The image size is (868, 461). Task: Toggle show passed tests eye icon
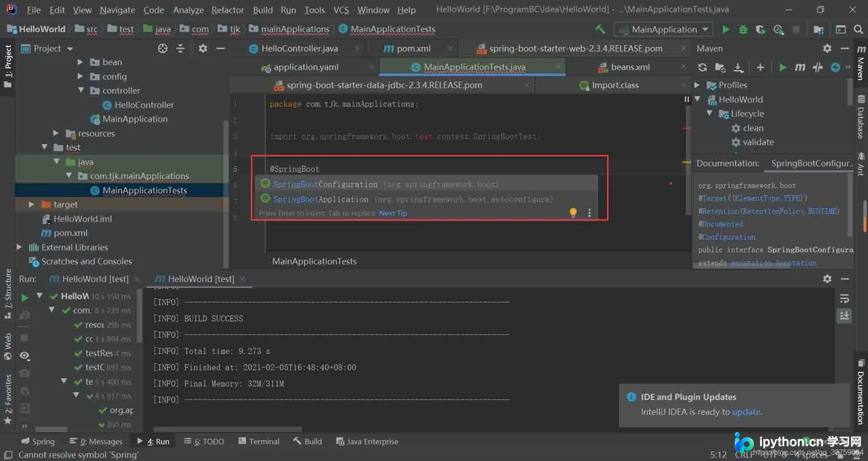click(25, 356)
